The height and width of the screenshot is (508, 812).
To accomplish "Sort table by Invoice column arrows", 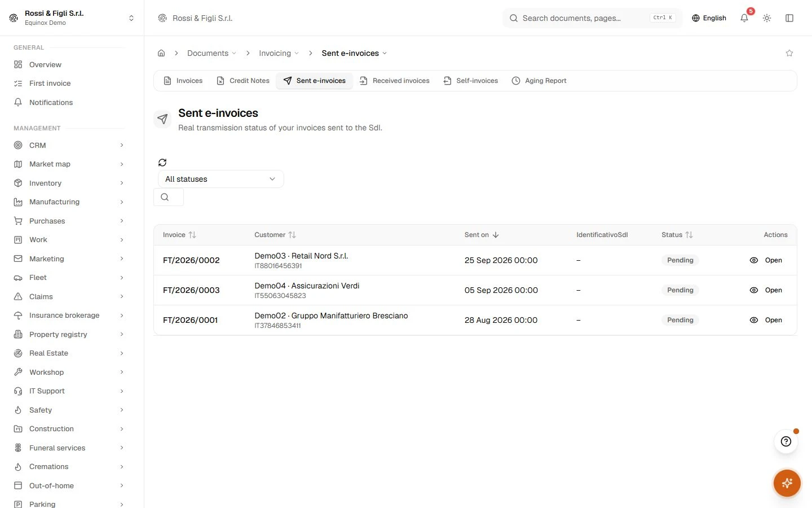I will click(192, 235).
